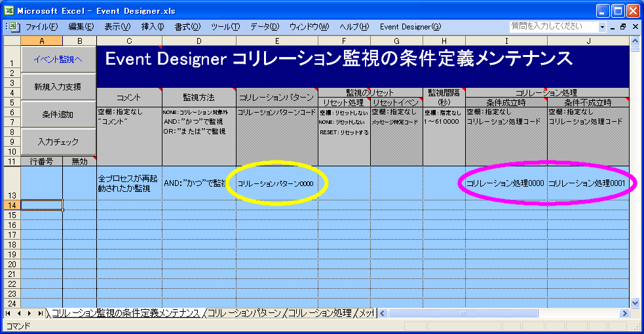Close the workbook with the inner X
The width and height of the screenshot is (644, 334).
tap(635, 27)
